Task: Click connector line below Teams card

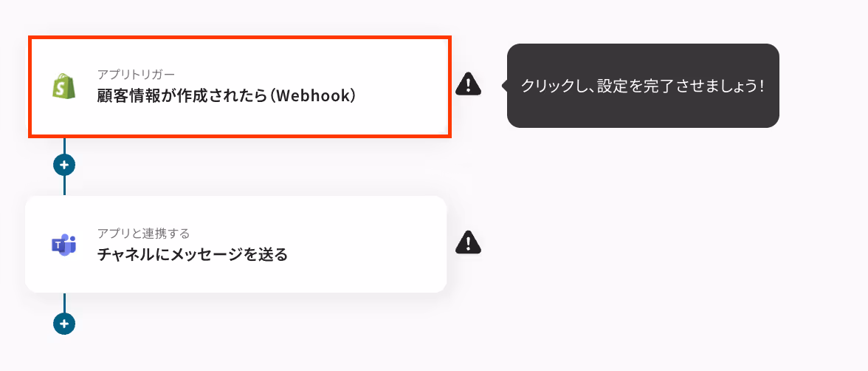Action: pos(64,302)
